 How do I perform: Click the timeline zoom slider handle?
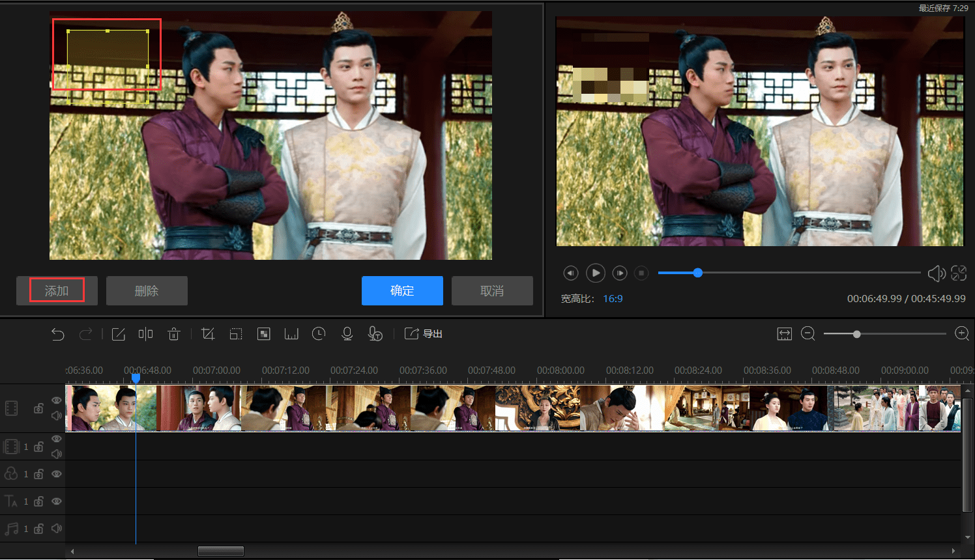[856, 334]
